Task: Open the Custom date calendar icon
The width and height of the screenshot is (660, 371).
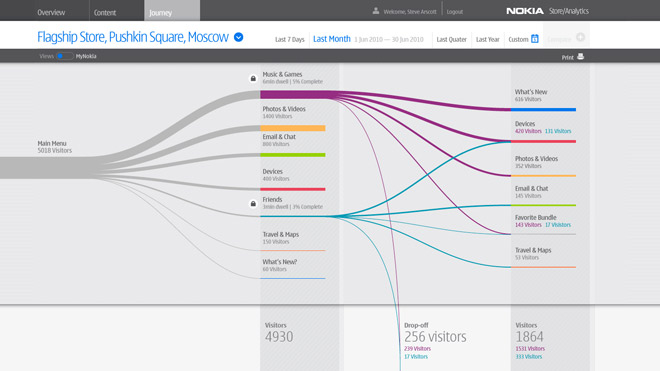Action: pyautogui.click(x=535, y=39)
